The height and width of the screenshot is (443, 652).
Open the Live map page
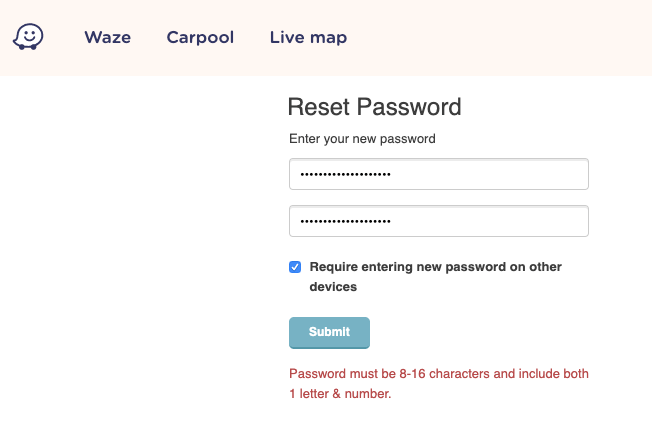pyautogui.click(x=308, y=38)
